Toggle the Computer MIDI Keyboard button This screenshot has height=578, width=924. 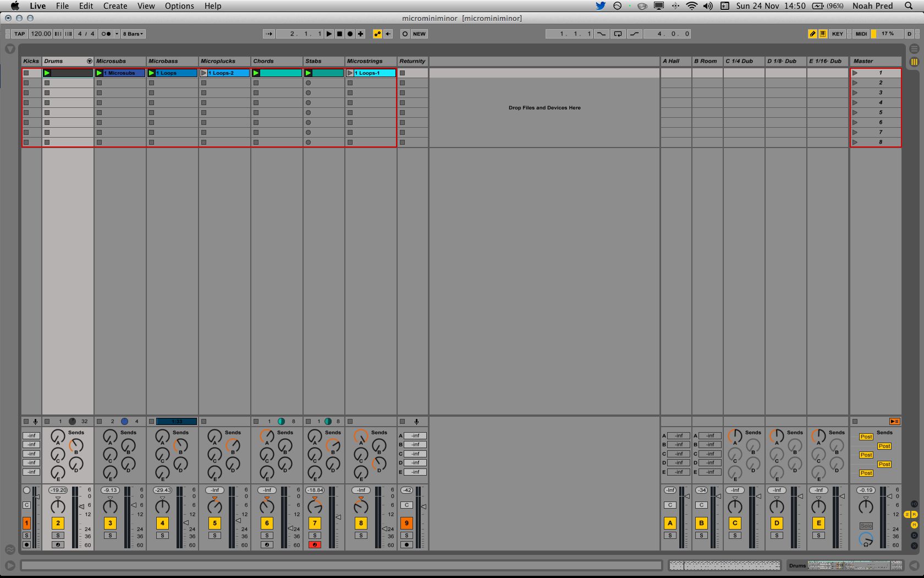(823, 34)
